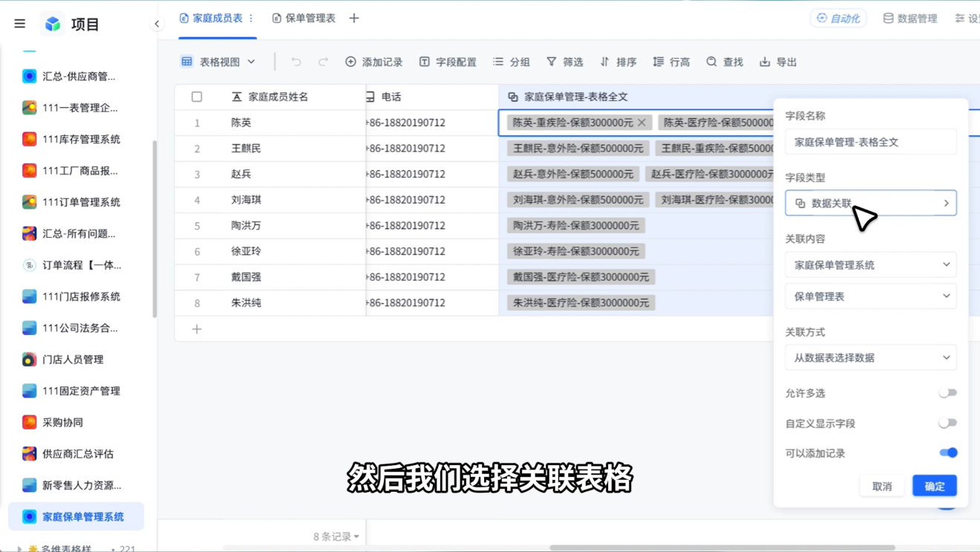Open 筛选 filter
The image size is (980, 552).
pyautogui.click(x=565, y=62)
